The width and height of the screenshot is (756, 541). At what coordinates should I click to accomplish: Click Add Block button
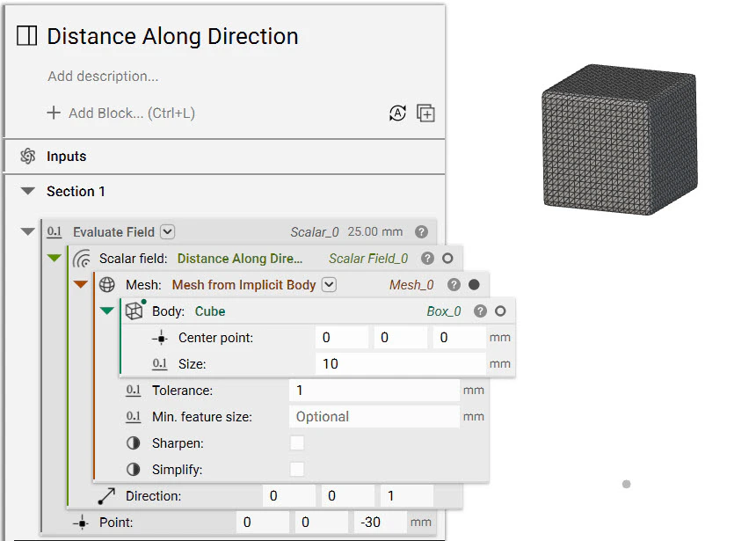click(x=121, y=113)
